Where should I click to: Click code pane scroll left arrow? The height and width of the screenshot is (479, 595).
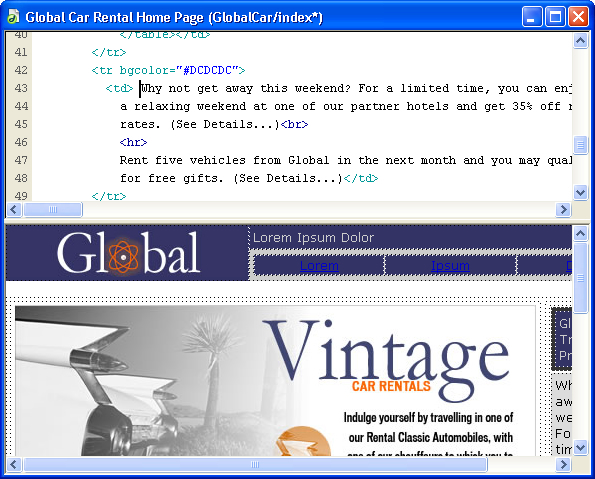[x=14, y=210]
